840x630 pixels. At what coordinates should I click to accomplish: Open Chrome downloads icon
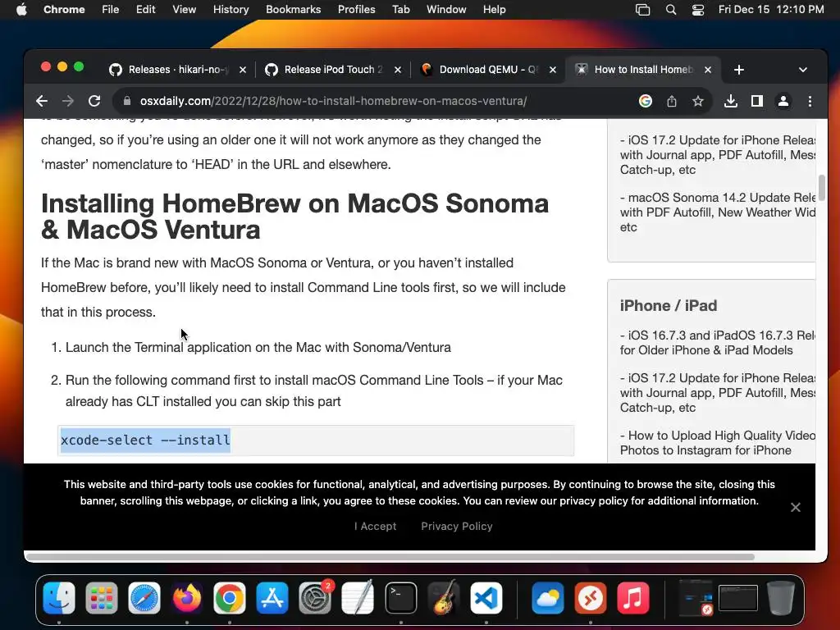(731, 101)
